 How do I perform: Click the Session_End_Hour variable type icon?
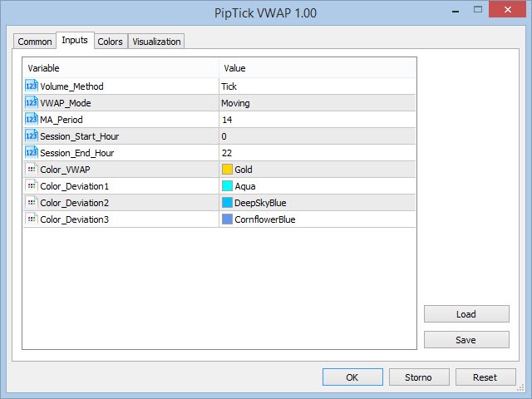(32, 152)
